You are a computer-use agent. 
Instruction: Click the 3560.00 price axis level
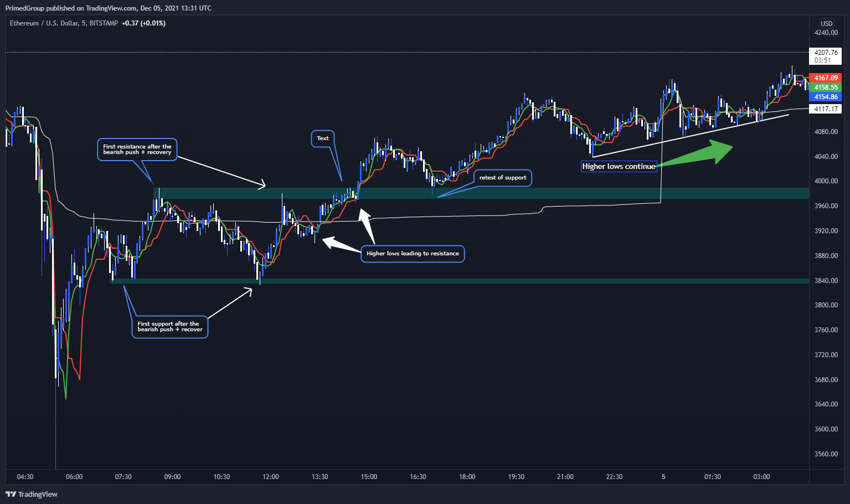[826, 454]
